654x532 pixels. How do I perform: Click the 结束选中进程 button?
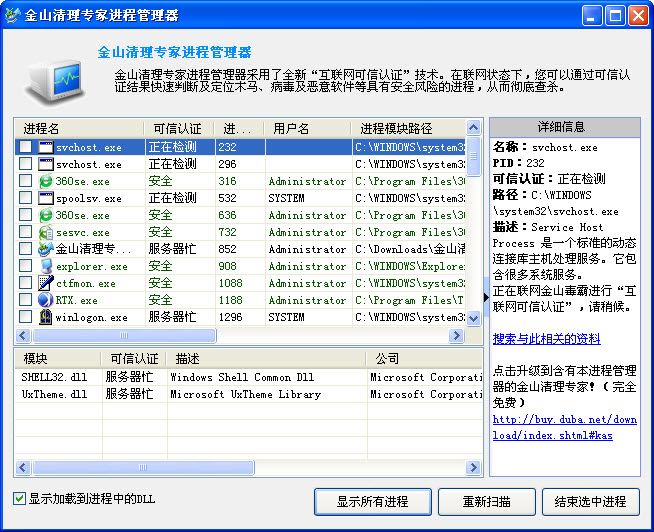(x=591, y=502)
